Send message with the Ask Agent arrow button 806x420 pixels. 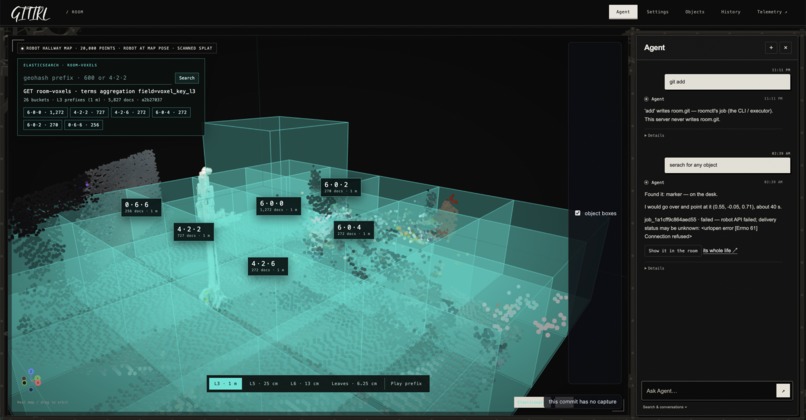[783, 391]
